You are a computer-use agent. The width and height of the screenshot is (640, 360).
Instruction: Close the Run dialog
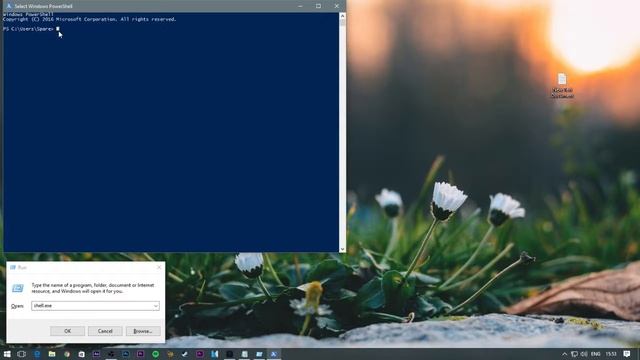click(159, 267)
